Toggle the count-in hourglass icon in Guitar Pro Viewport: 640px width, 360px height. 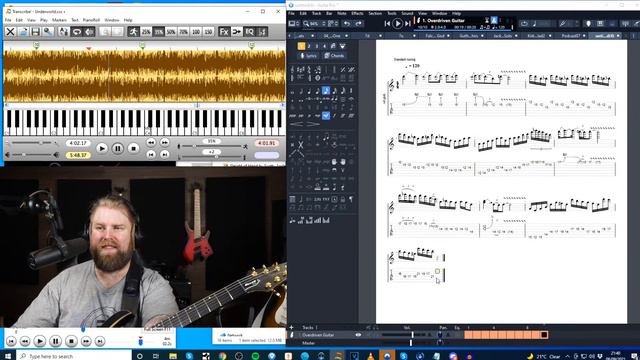(x=487, y=20)
